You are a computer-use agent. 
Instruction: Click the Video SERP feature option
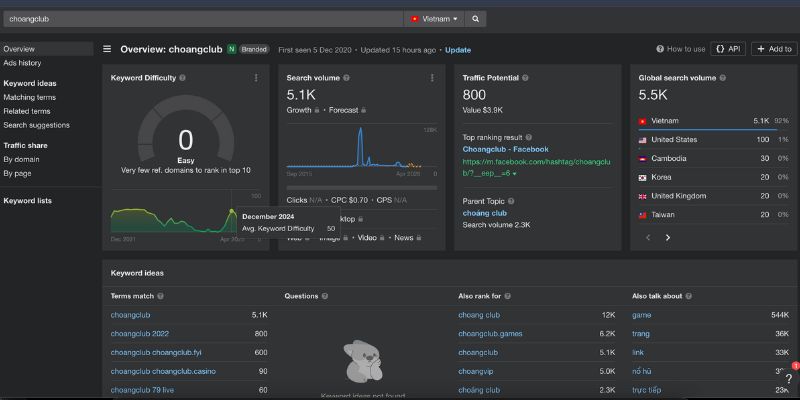tap(371, 237)
